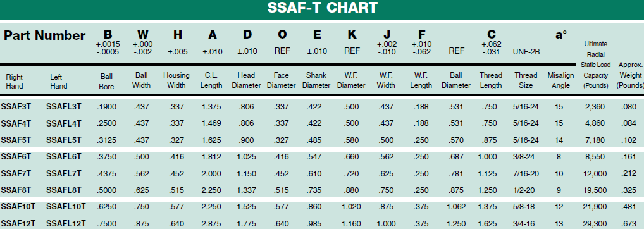Click the Head Diameter column header
This screenshot has width=644, height=229.
[x=247, y=80]
